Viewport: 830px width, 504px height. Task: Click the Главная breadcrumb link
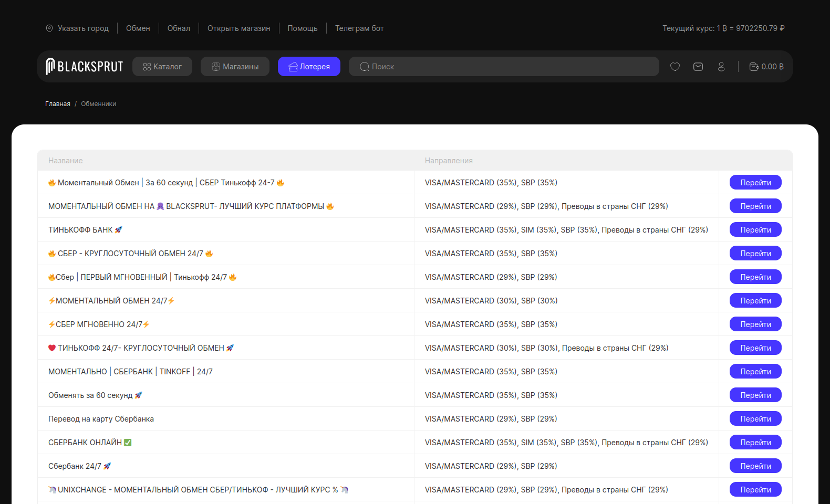pos(58,104)
